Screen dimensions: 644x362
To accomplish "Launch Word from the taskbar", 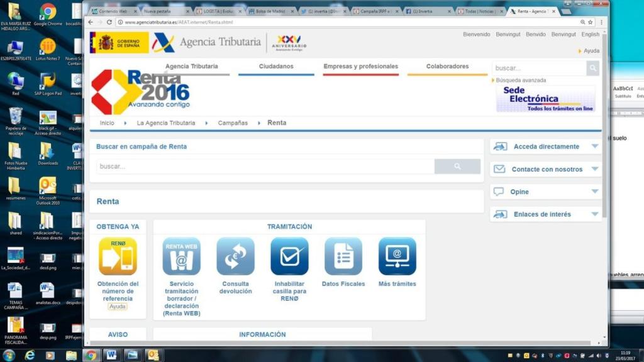I will [112, 355].
